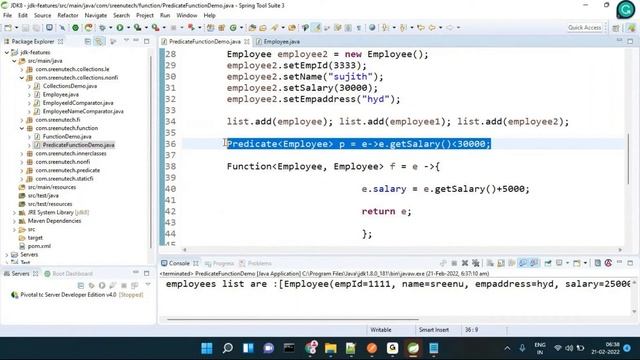Collapse the jdk-features project node

[x=7, y=52]
